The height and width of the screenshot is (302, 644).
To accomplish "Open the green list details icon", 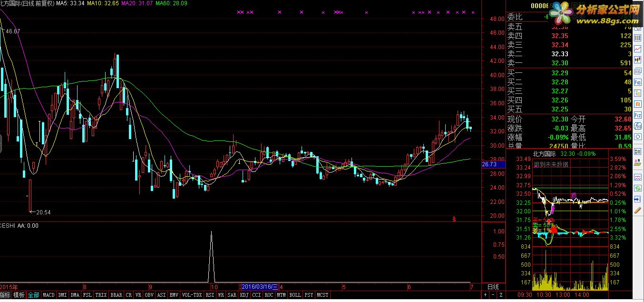I will (637, 151).
